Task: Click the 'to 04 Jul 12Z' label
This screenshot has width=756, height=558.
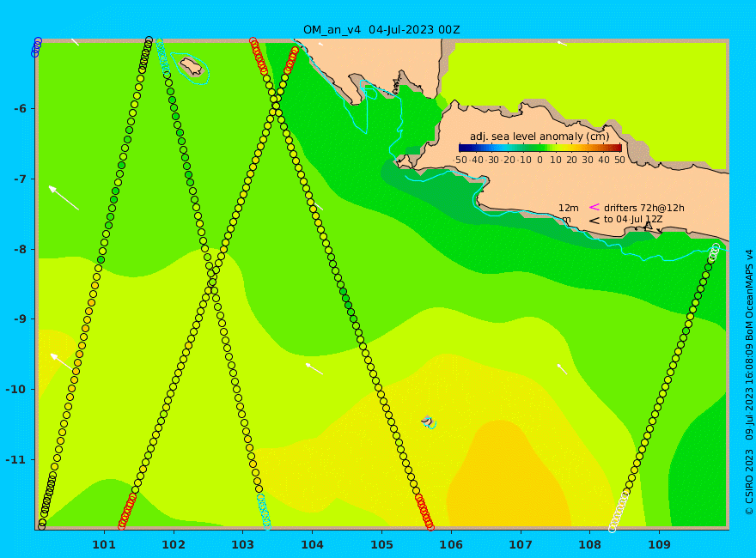Action: pos(633,219)
